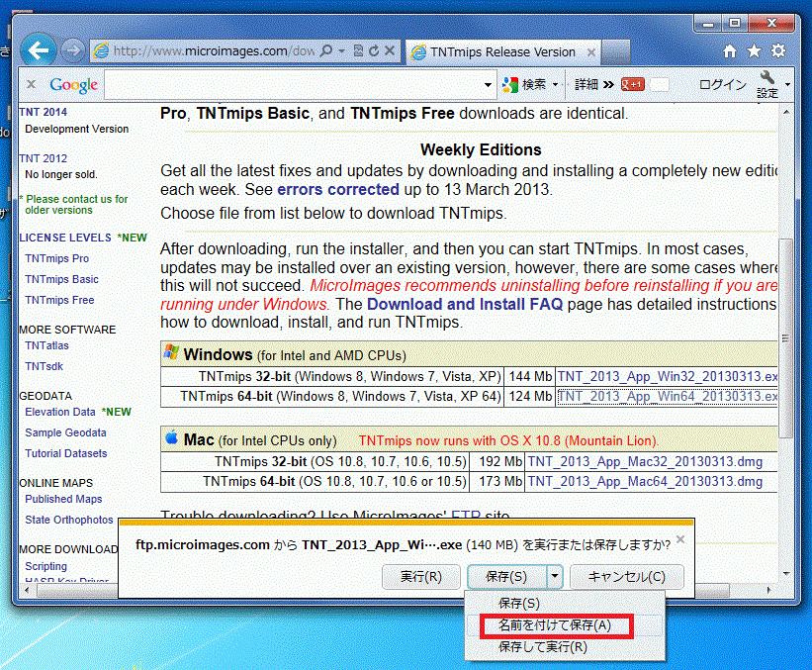Click the search magnifier in address bar

point(326,50)
